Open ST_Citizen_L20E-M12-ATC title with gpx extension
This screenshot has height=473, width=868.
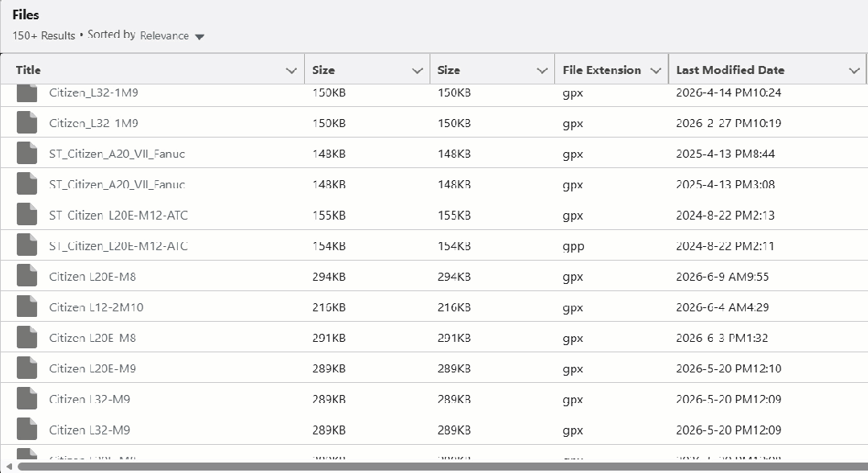(118, 215)
